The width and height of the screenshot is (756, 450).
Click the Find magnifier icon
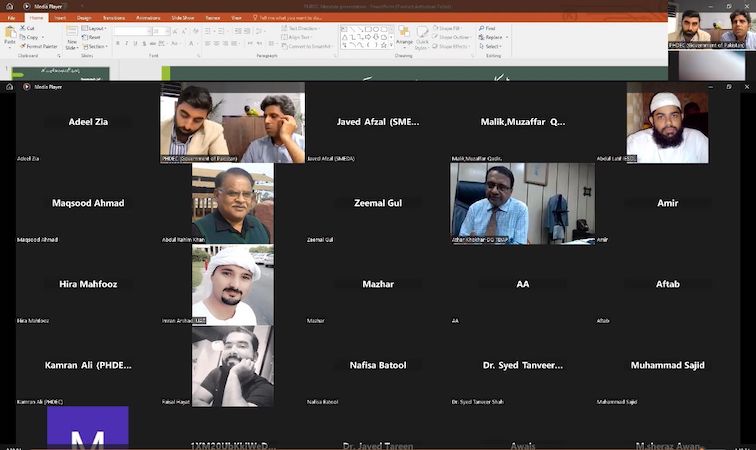(x=481, y=28)
